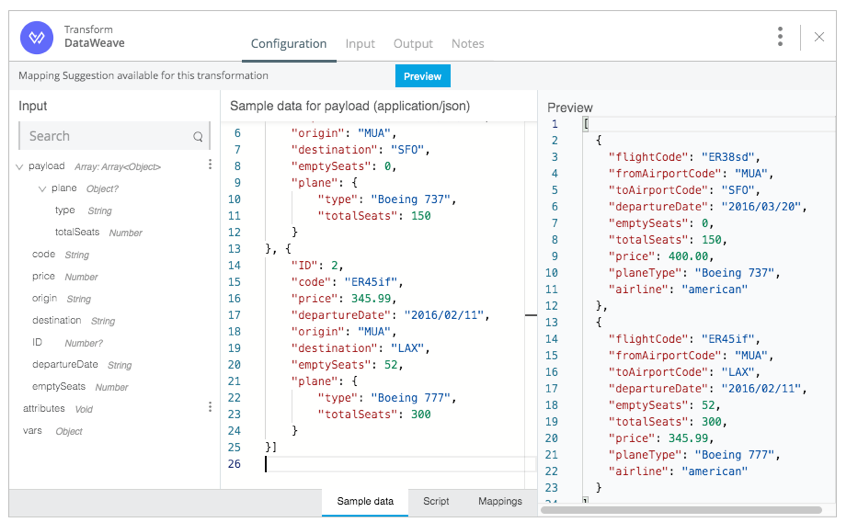Select the attributes Void tree item

coord(58,409)
